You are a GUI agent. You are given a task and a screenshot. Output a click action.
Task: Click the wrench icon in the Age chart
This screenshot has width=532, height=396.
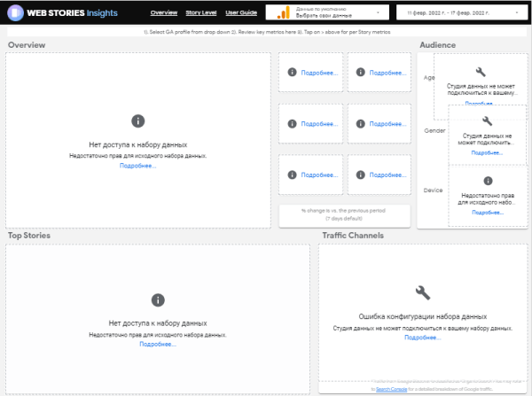coord(481,73)
